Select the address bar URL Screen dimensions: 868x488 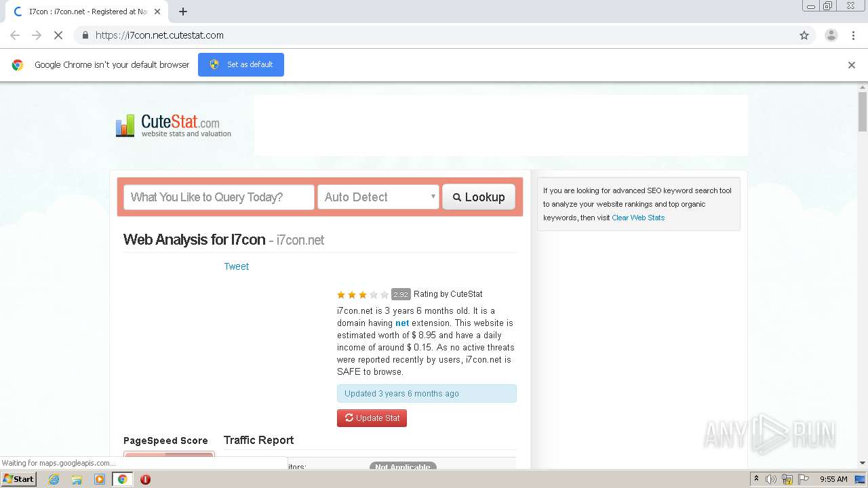pyautogui.click(x=159, y=35)
